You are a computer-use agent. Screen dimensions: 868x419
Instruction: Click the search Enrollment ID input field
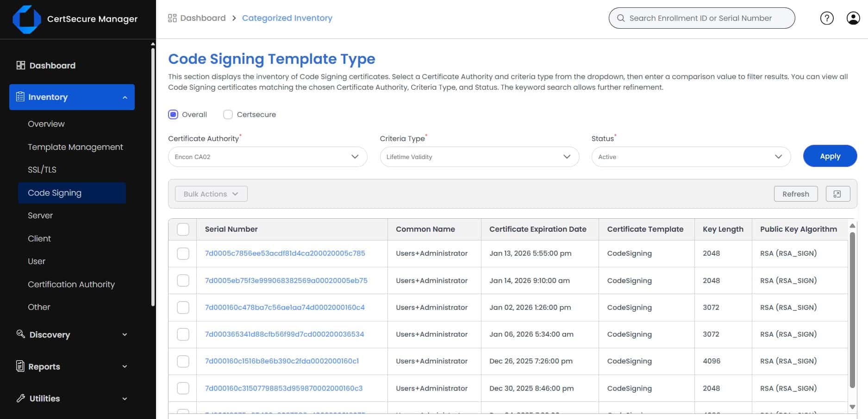click(x=706, y=18)
